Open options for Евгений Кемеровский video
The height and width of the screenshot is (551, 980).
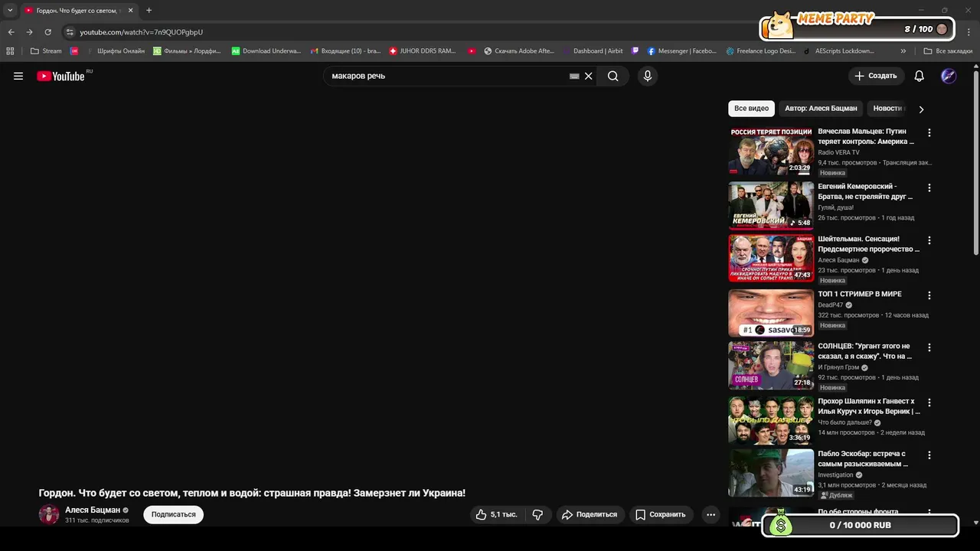point(929,187)
